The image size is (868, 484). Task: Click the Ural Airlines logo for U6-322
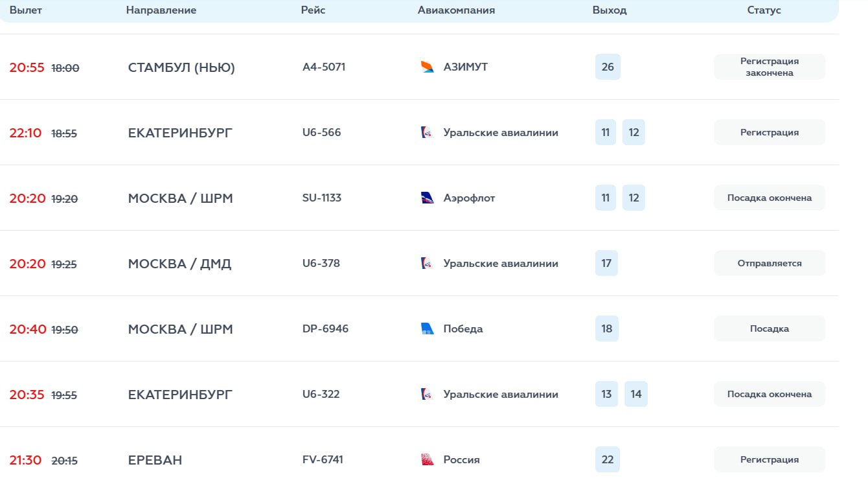tap(428, 394)
